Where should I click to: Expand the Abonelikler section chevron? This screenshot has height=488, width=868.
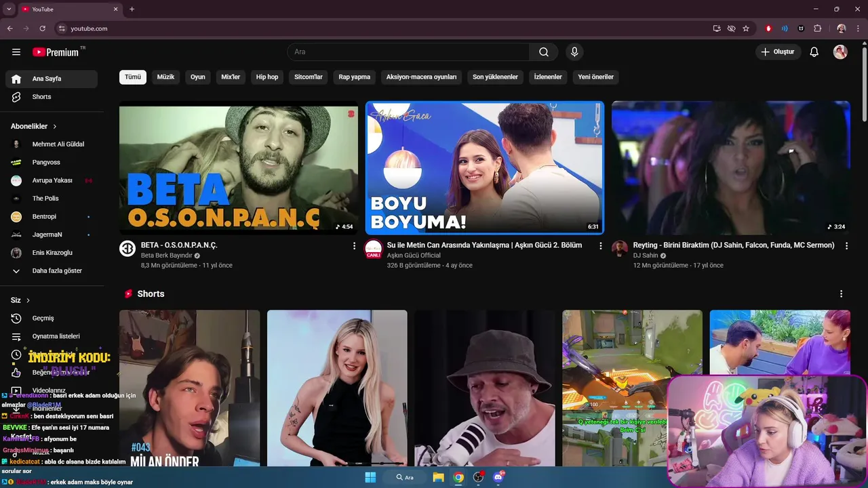pos(55,127)
